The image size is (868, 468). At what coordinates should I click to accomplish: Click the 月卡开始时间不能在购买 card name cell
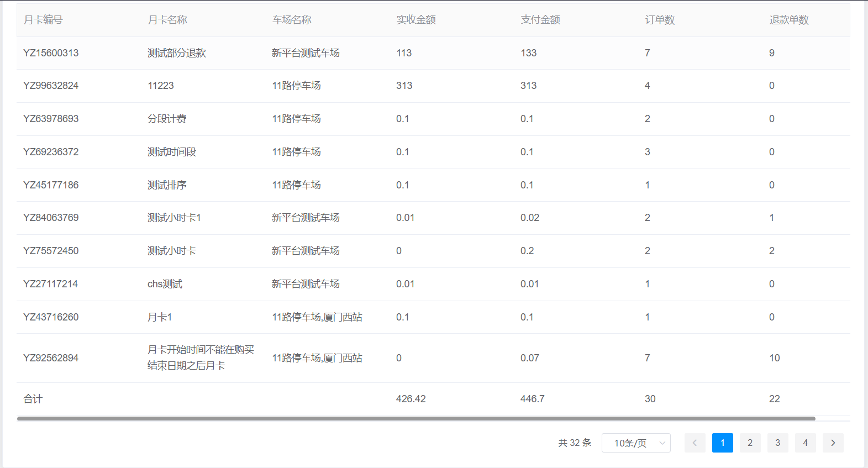[201, 357]
